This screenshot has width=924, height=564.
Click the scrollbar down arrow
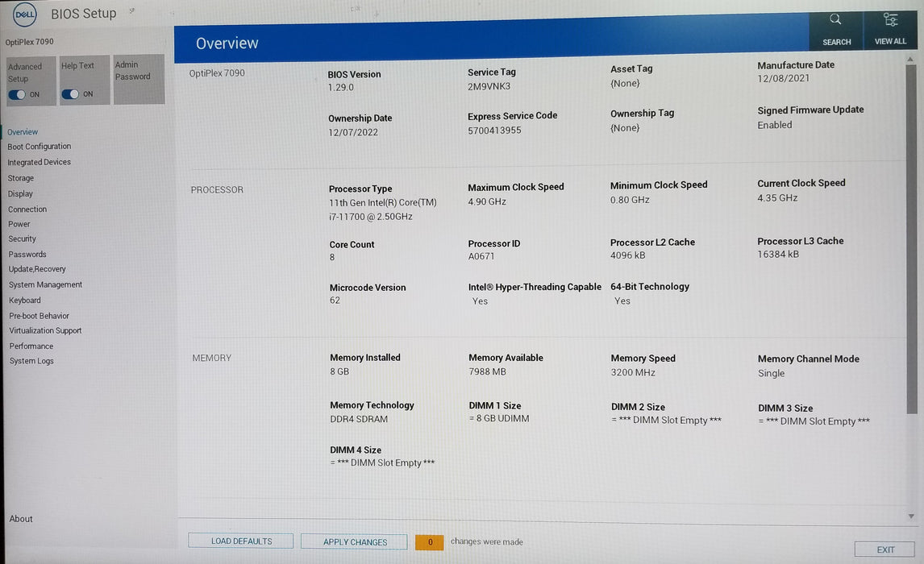point(911,516)
